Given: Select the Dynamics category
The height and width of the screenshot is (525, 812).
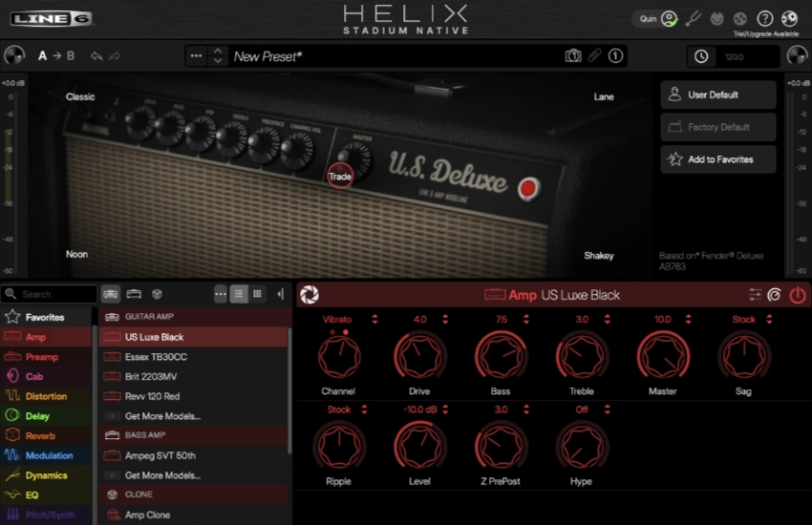Looking at the screenshot, I should pos(46,475).
